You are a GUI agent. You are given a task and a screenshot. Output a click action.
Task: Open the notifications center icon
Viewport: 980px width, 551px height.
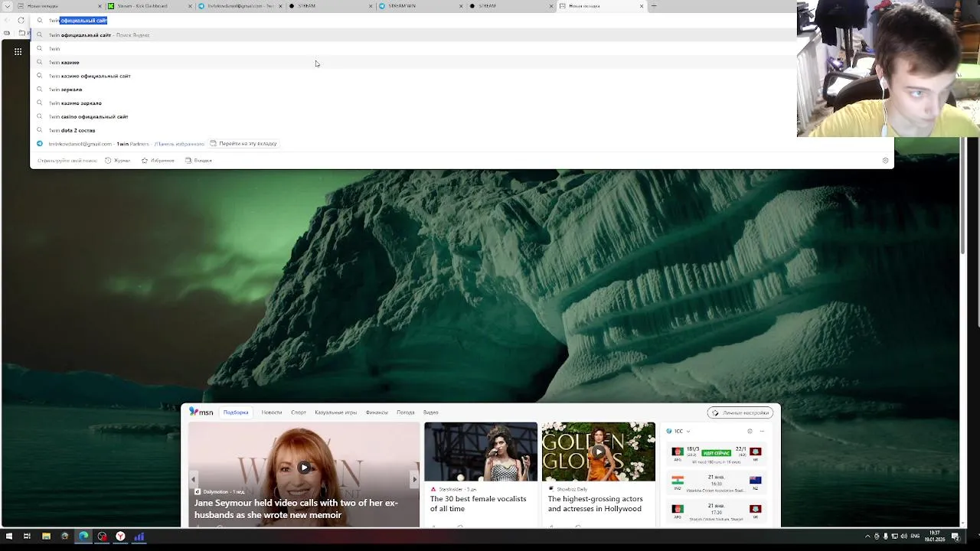955,536
